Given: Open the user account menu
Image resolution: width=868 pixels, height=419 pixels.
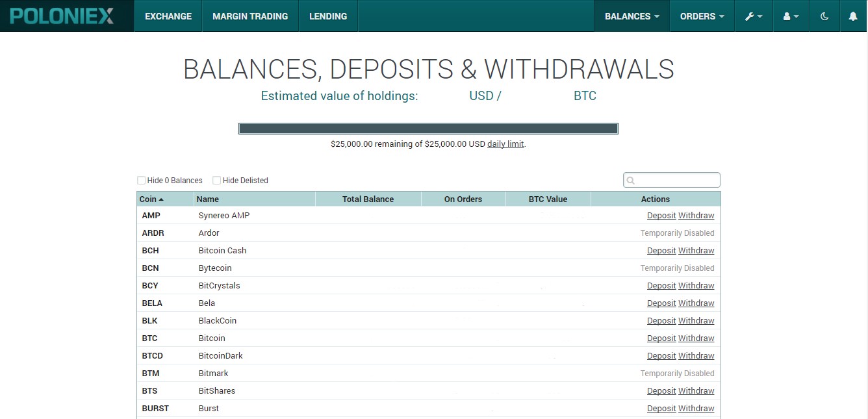Looking at the screenshot, I should coord(791,16).
